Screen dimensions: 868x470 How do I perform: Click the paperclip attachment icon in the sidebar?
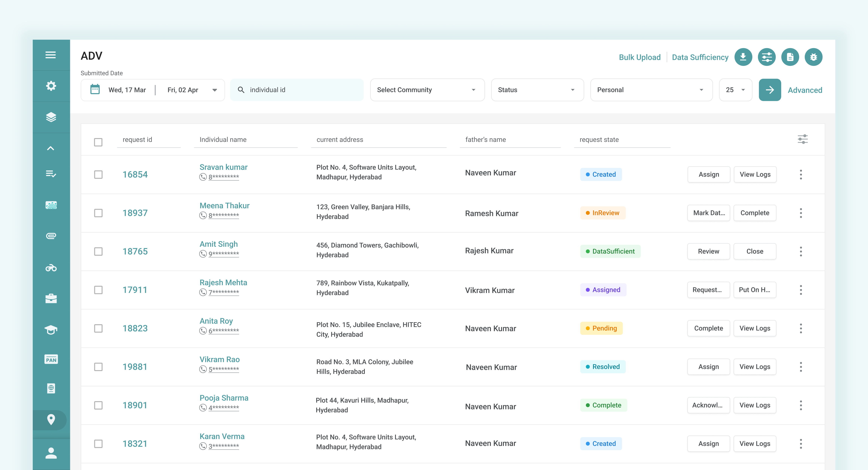[x=51, y=236]
